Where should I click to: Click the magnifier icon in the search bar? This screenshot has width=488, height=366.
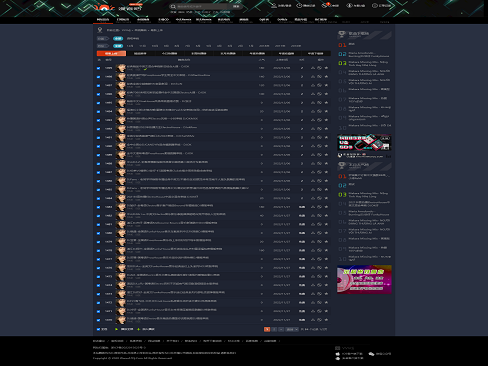click(x=173, y=6)
